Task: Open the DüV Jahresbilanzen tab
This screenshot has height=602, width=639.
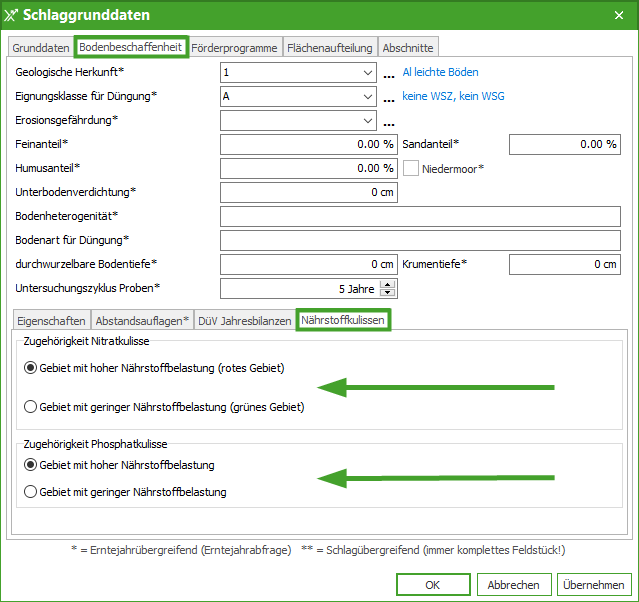Action: (x=244, y=320)
